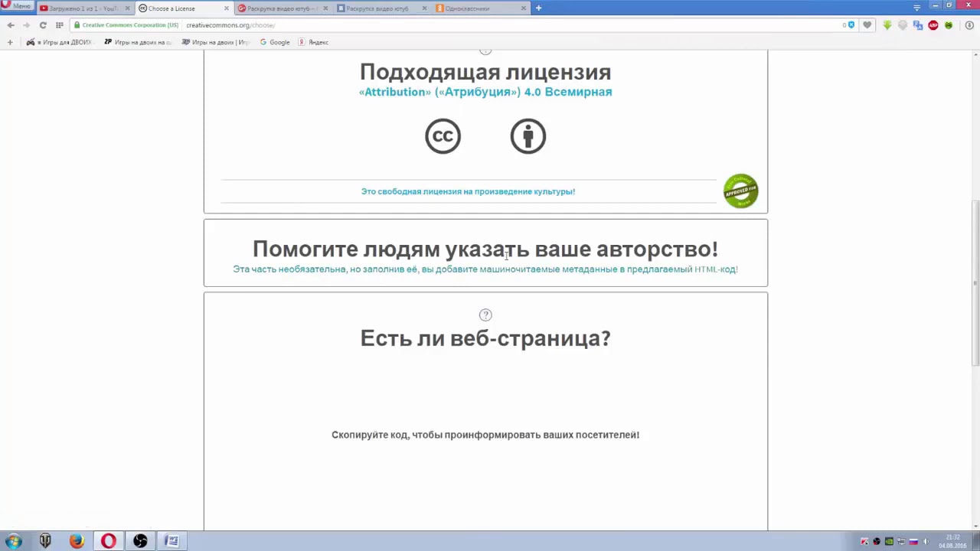Go forward with the forward arrow
Image resolution: width=980 pixels, height=551 pixels.
pos(26,25)
